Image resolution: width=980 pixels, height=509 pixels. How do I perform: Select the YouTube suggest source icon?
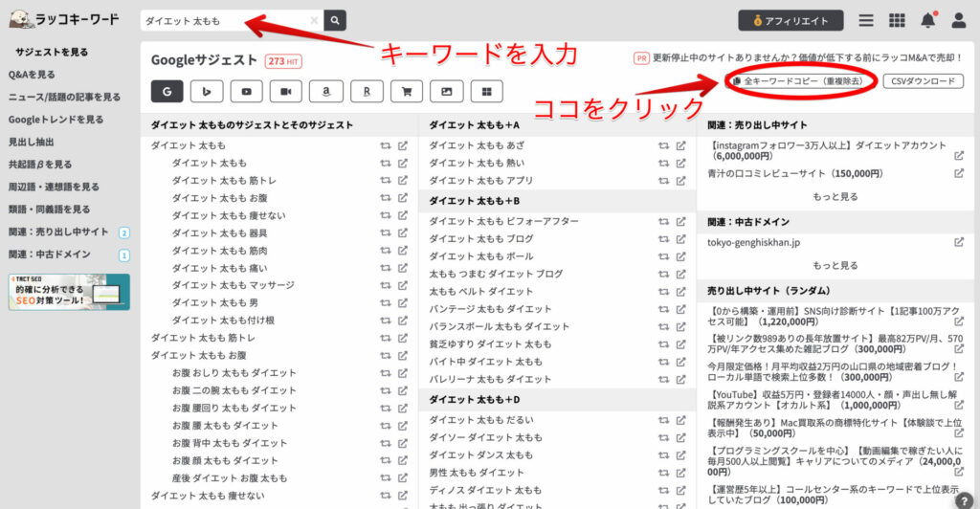tap(246, 91)
